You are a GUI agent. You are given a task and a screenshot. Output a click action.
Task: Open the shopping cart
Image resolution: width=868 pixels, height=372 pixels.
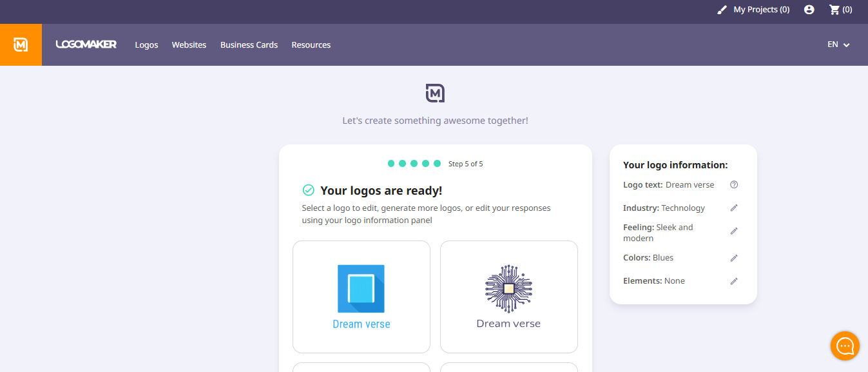(836, 9)
